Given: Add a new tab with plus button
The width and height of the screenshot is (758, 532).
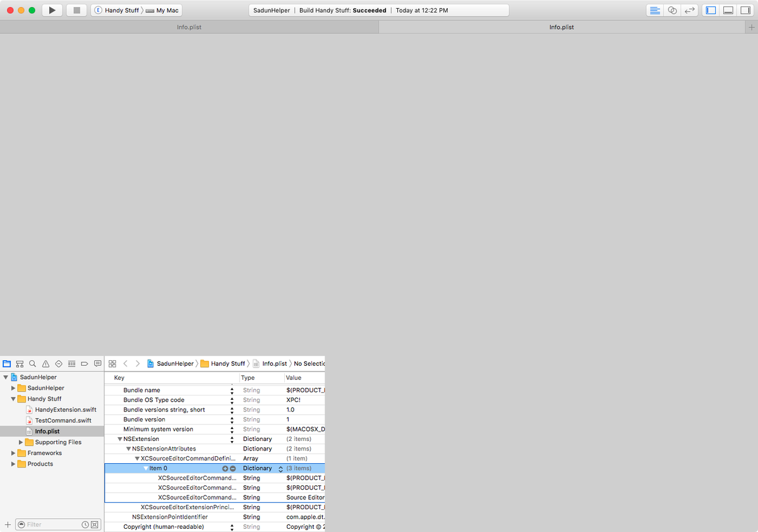Looking at the screenshot, I should [751, 27].
